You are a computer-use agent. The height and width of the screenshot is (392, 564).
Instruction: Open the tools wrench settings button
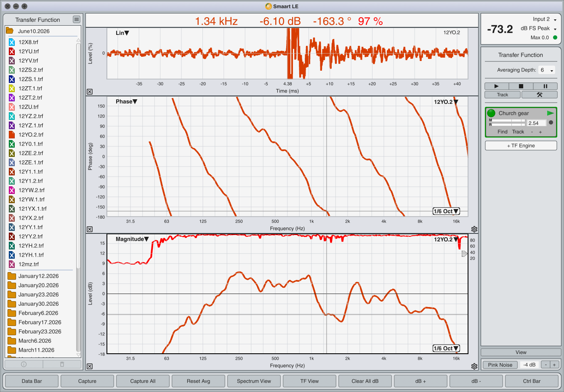coord(539,95)
